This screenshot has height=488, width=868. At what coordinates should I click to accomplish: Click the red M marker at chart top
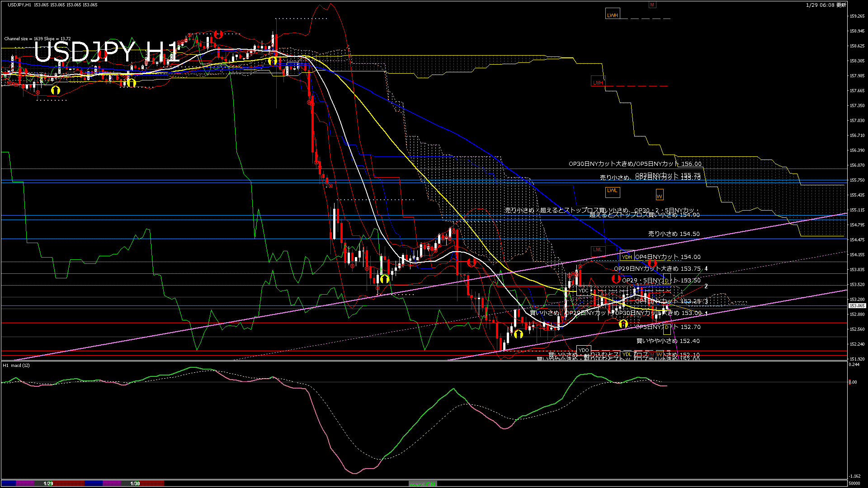652,5
